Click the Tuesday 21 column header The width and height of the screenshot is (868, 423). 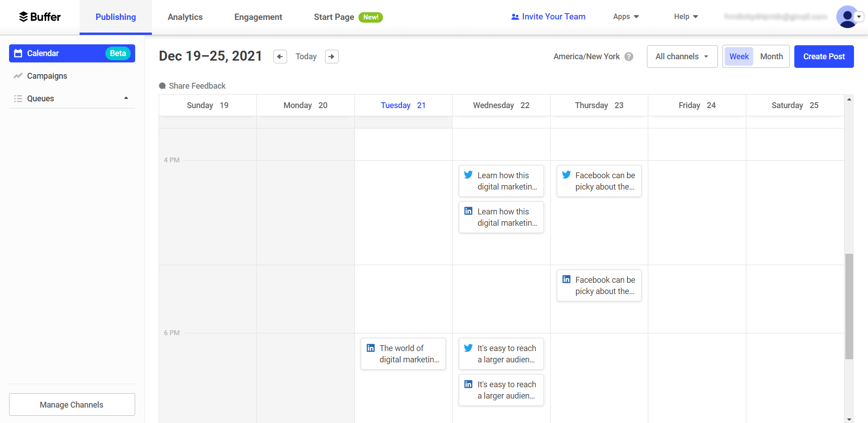coord(403,105)
